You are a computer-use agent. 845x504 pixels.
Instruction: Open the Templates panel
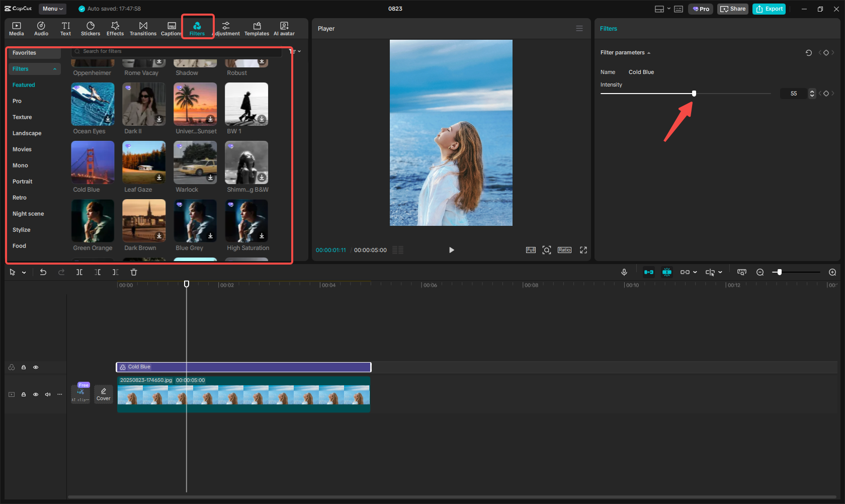coord(257,28)
